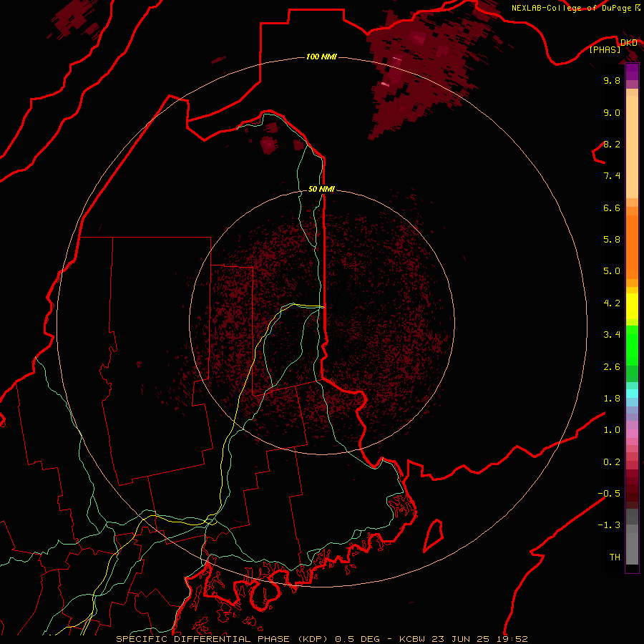644x644 pixels.
Task: Click the [PHAS] legend subtitle
Action: pyautogui.click(x=605, y=49)
